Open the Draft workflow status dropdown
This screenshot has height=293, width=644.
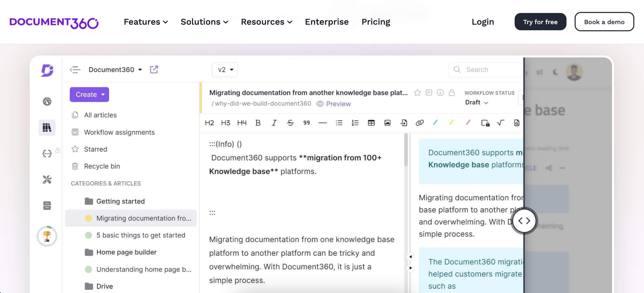(x=477, y=102)
